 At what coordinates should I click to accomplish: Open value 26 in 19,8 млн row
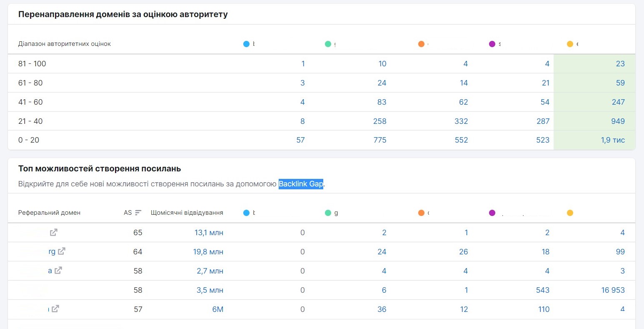click(x=463, y=252)
